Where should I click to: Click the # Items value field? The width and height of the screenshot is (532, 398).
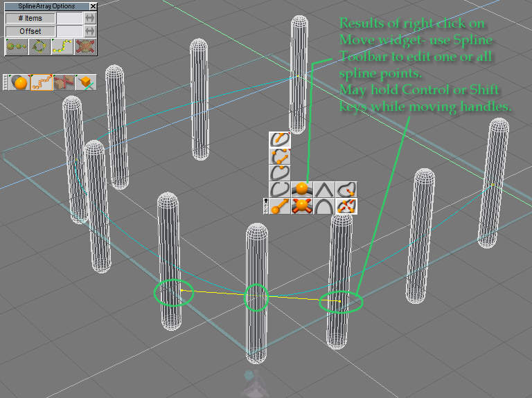[69, 18]
